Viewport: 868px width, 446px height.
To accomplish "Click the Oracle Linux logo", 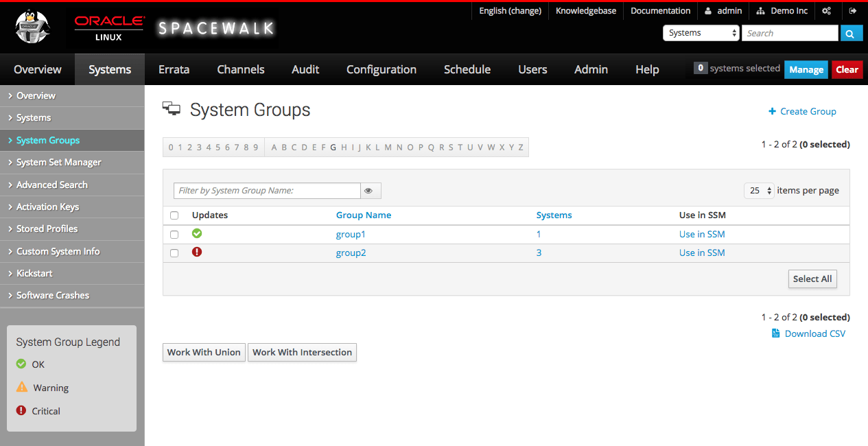I will click(109, 28).
